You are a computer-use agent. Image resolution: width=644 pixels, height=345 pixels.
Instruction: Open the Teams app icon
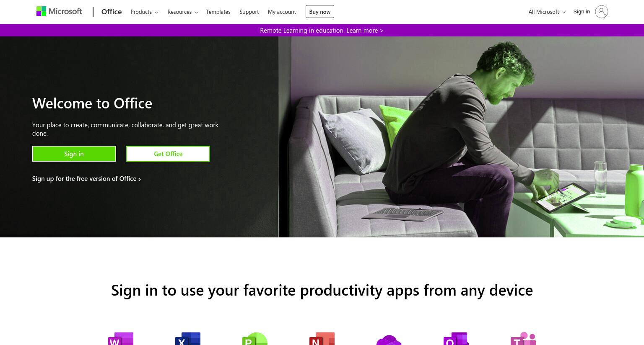pyautogui.click(x=523, y=338)
